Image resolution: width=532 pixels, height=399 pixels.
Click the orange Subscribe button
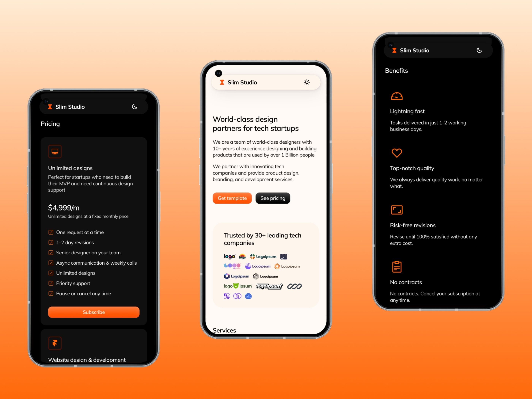(x=94, y=312)
